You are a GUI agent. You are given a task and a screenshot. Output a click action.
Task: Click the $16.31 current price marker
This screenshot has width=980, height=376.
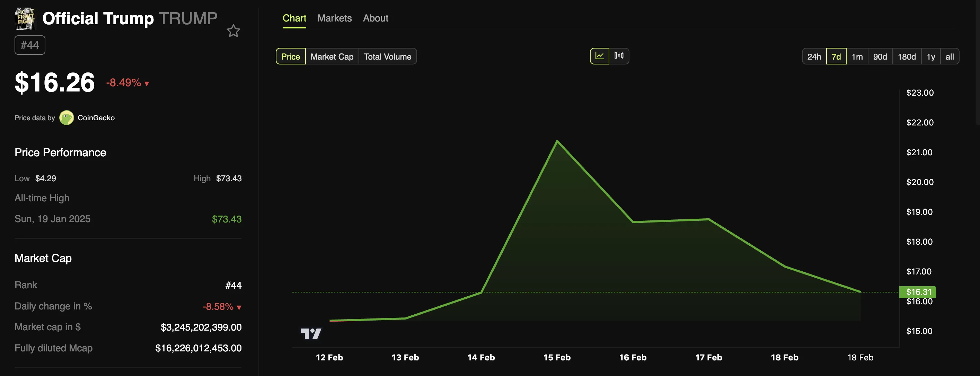tap(918, 292)
